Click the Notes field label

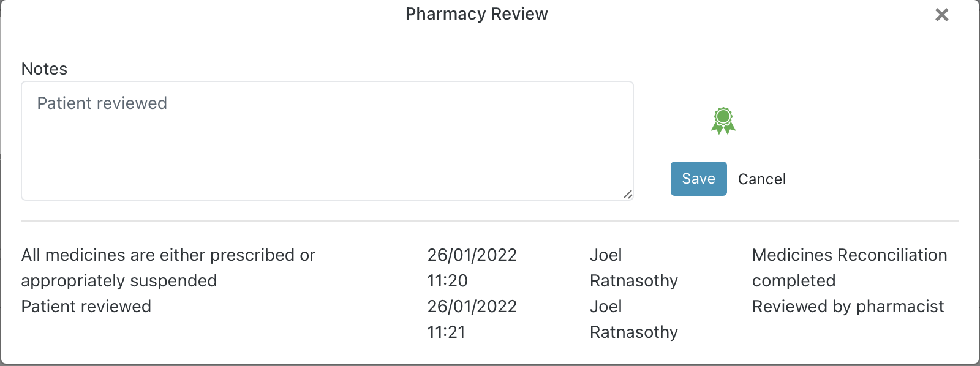[44, 69]
